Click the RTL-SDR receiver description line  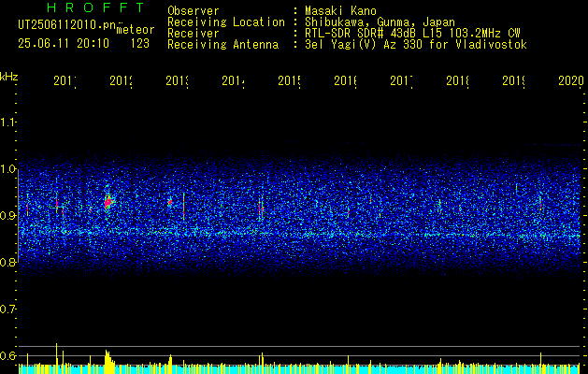click(412, 34)
